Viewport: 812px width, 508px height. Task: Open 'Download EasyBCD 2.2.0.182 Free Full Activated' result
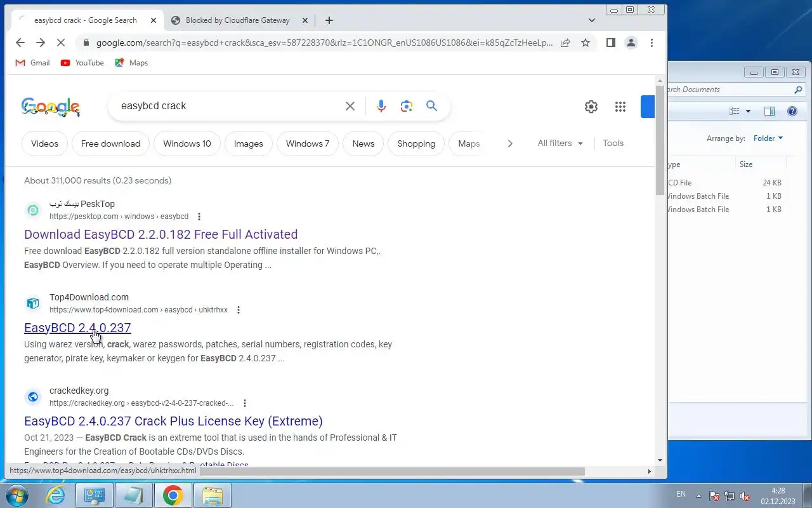tap(160, 234)
